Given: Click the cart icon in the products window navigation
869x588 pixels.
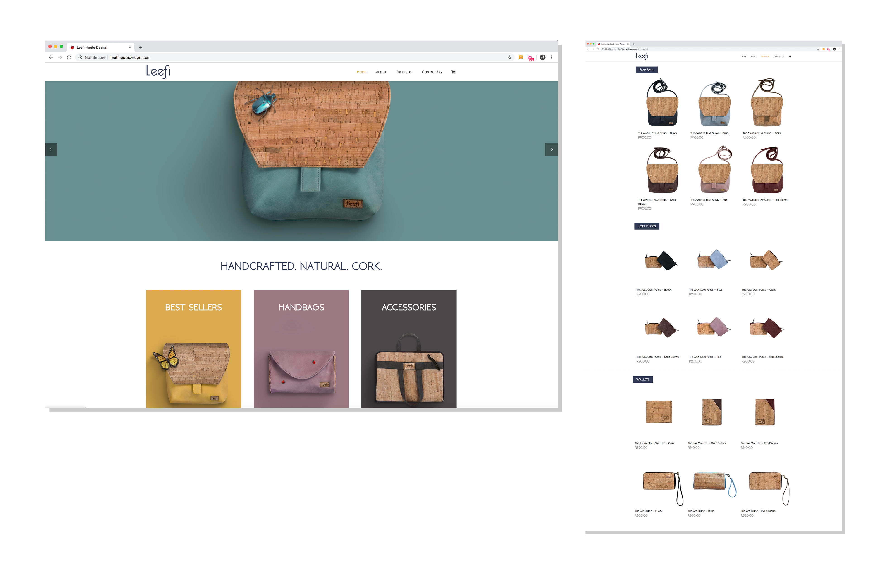Looking at the screenshot, I should click(790, 56).
